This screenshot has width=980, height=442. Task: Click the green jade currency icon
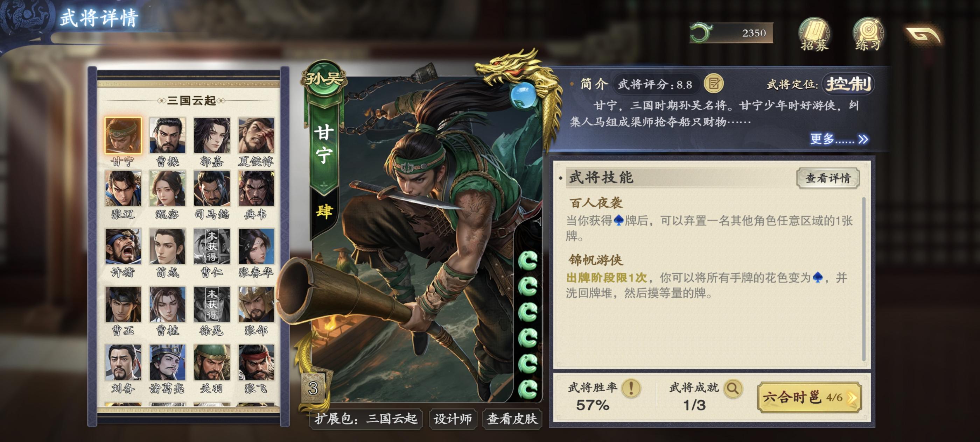701,33
